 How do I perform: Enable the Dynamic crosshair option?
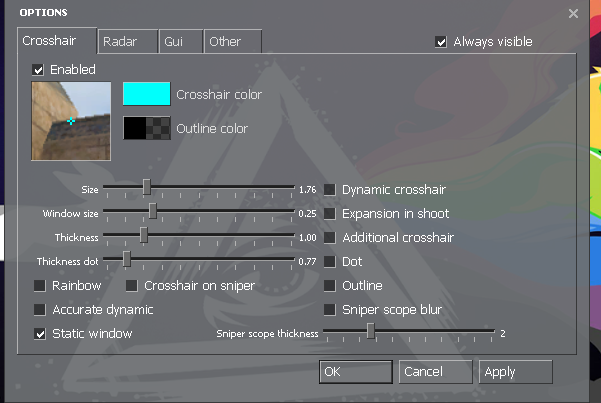pos(329,189)
